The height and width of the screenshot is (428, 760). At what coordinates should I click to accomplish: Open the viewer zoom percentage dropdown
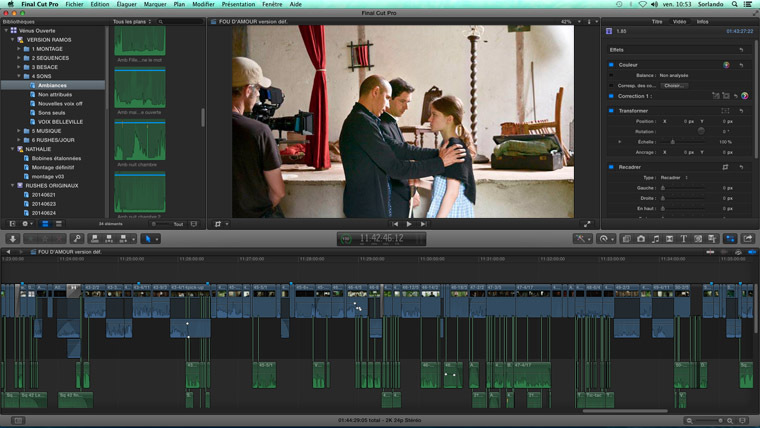[x=570, y=22]
